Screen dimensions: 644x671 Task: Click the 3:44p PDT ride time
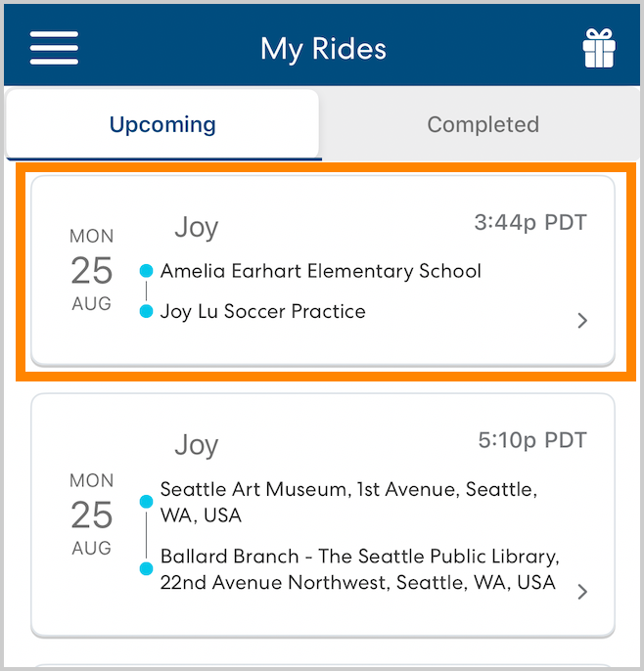[530, 223]
